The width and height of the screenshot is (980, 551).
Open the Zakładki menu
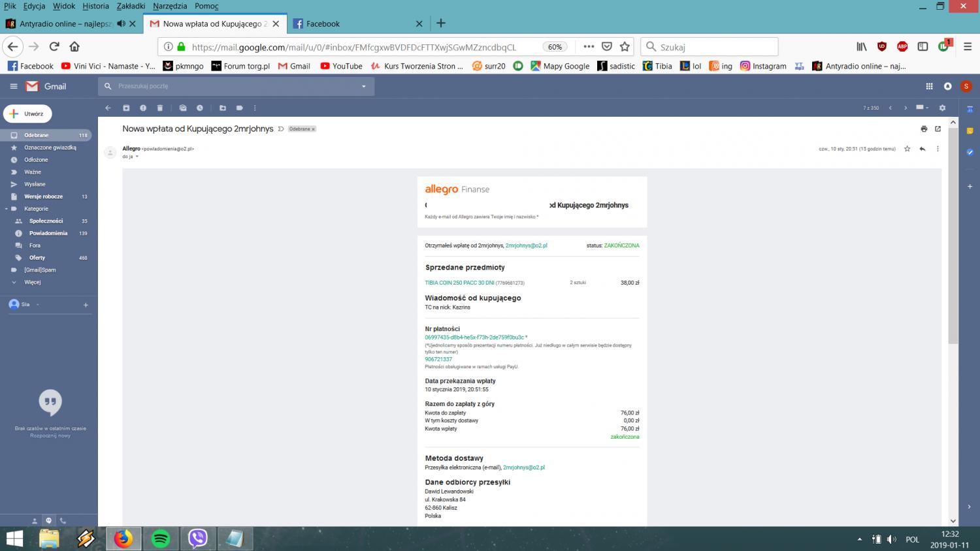(131, 6)
